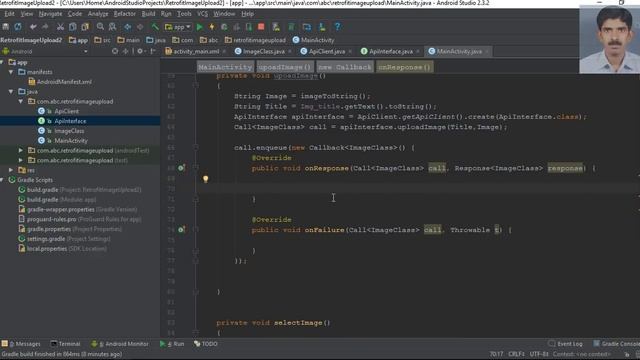Image resolution: width=640 pixels, height=360 pixels.
Task: Click the Copy icon in toolbar
Action: 73,27
